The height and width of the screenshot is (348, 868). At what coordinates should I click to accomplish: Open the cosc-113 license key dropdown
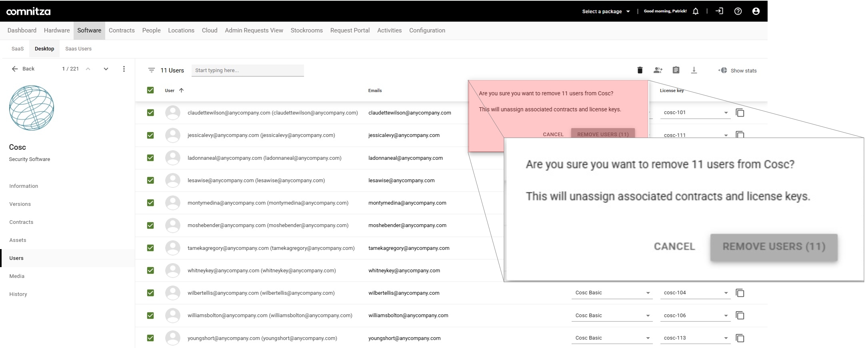696,338
